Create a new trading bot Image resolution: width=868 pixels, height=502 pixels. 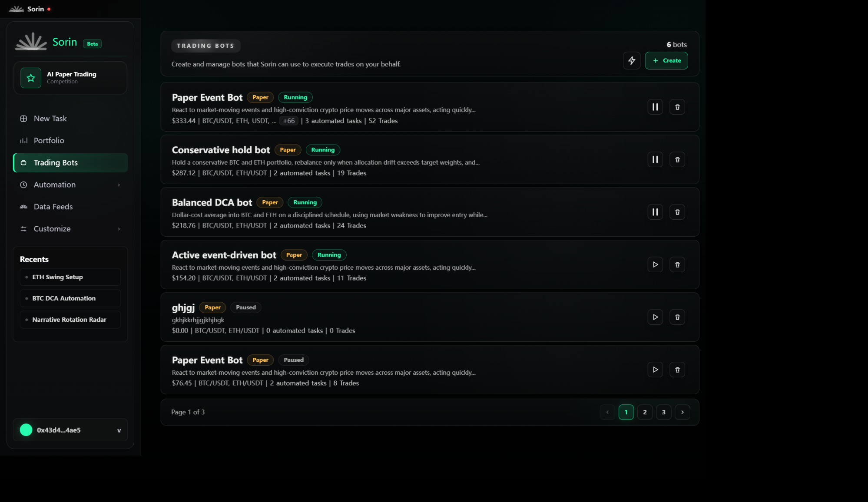tap(666, 60)
